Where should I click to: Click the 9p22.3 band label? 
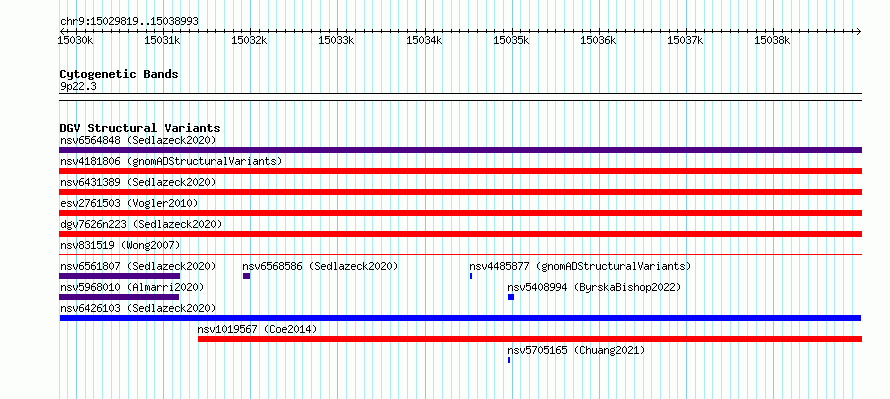coord(78,86)
